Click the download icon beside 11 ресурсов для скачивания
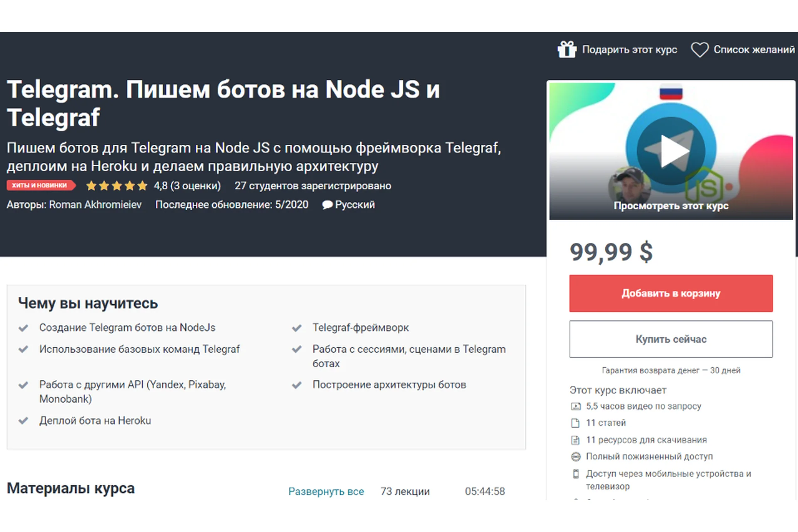Image resolution: width=798 pixels, height=532 pixels. point(576,440)
